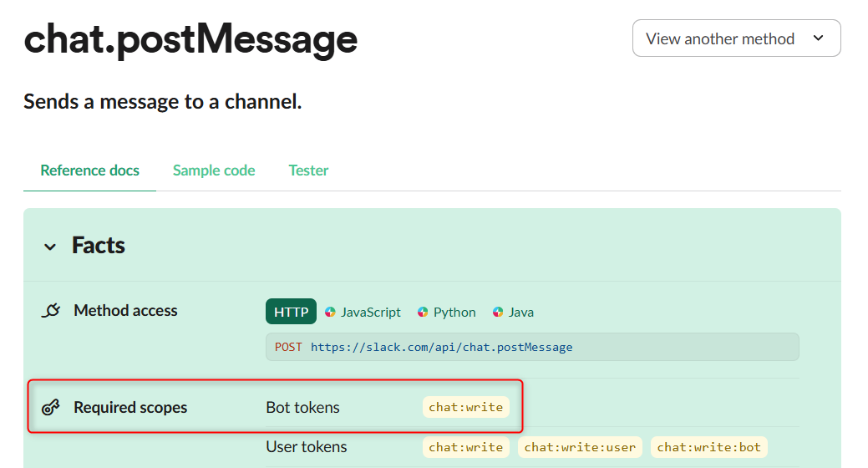Click the Slack logo icon beside Java
The height and width of the screenshot is (468, 868).
click(498, 312)
